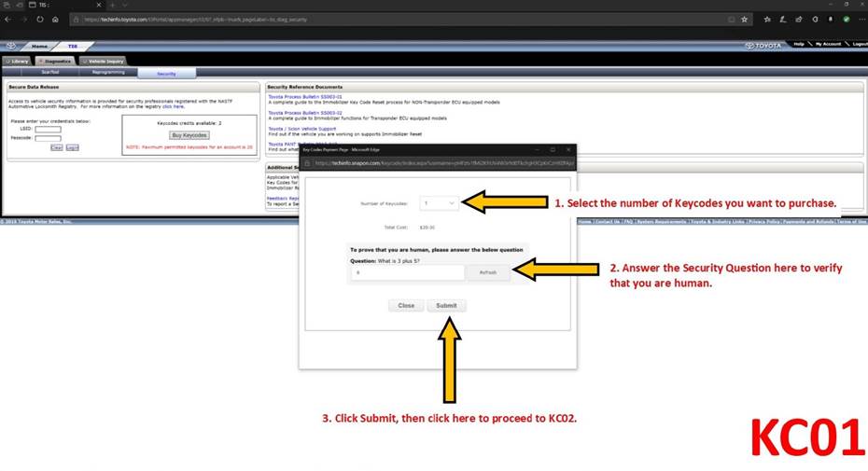868x471 pixels.
Task: Open browser home page icon
Action: 55,20
